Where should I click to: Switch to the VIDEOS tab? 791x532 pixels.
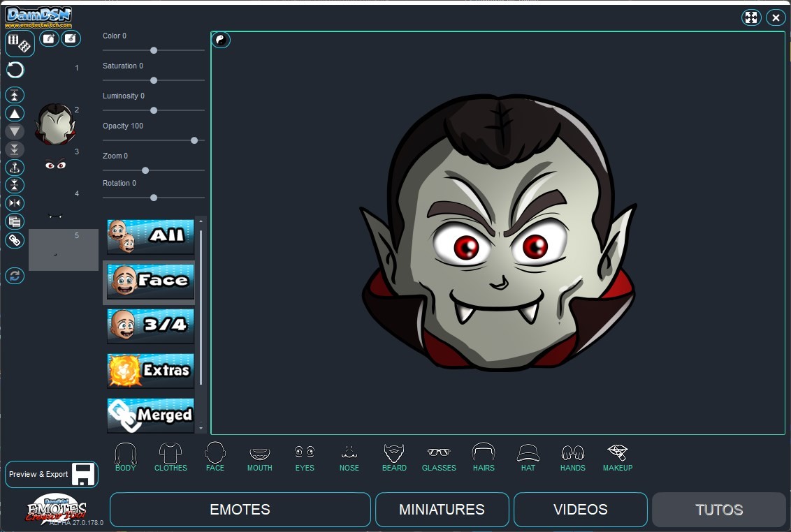pos(580,510)
